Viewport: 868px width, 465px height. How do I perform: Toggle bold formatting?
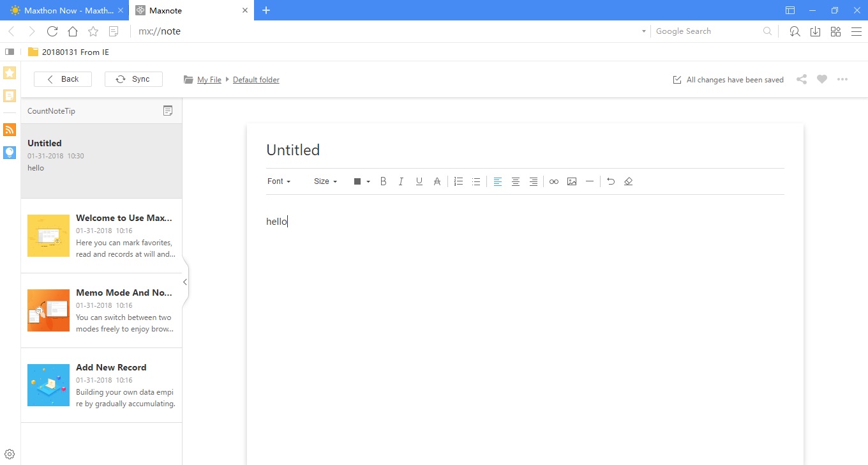[x=383, y=181]
